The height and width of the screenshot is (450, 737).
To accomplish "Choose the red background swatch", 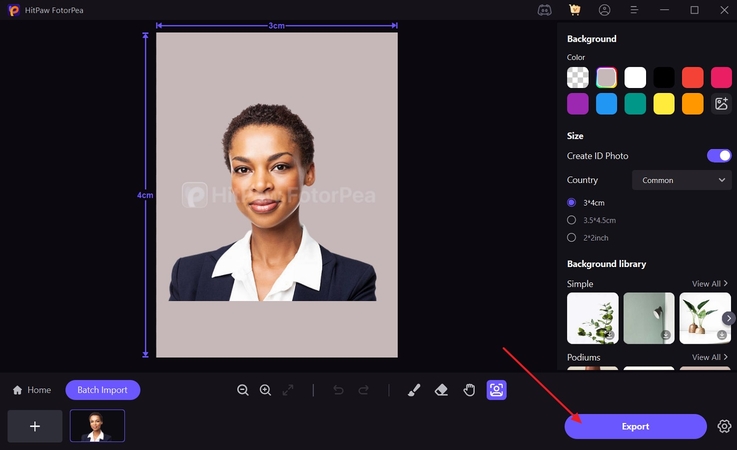I will (x=692, y=78).
